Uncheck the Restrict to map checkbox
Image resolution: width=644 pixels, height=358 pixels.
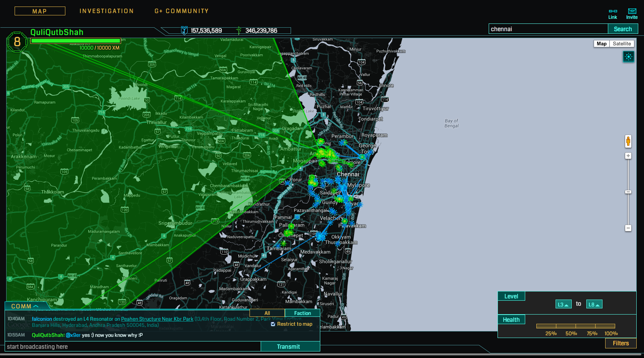[x=273, y=324]
